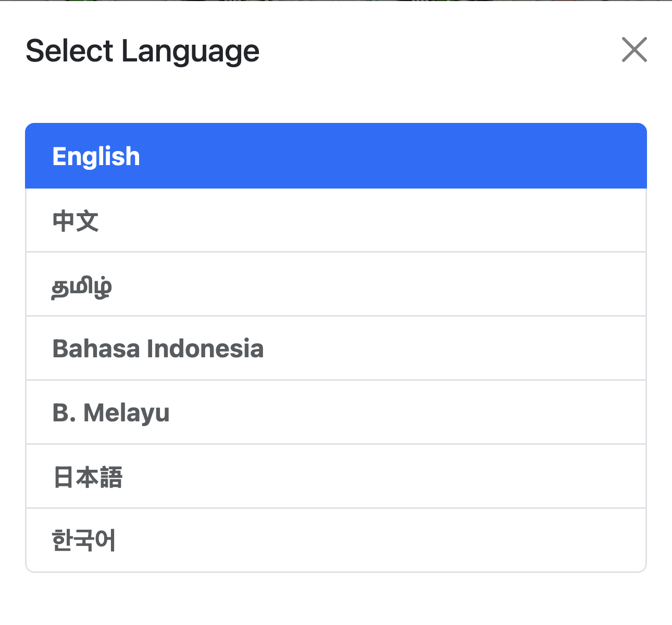Switch the interface language to Chinese

point(335,220)
